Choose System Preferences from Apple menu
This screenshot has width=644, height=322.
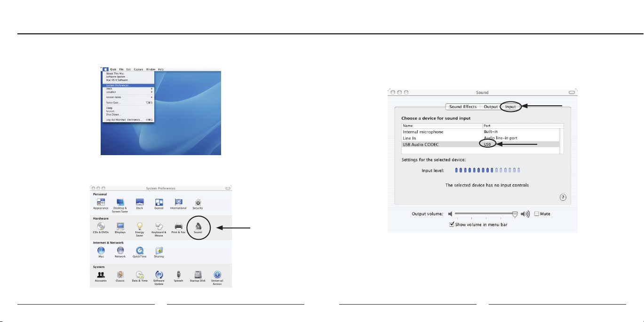[x=128, y=86]
